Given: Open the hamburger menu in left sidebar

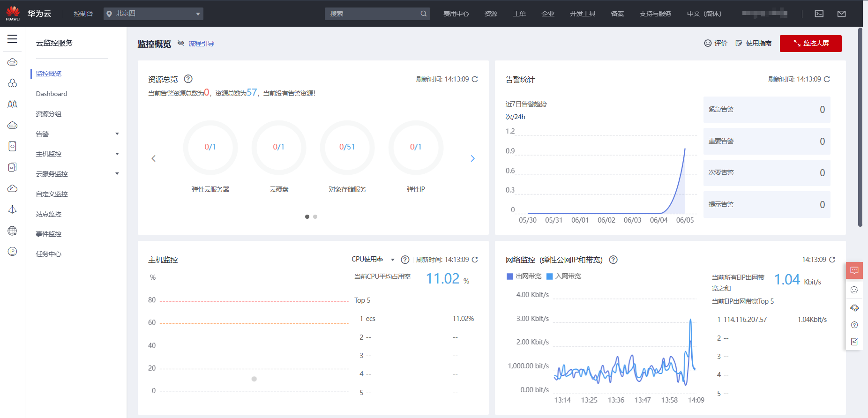Looking at the screenshot, I should (x=12, y=39).
